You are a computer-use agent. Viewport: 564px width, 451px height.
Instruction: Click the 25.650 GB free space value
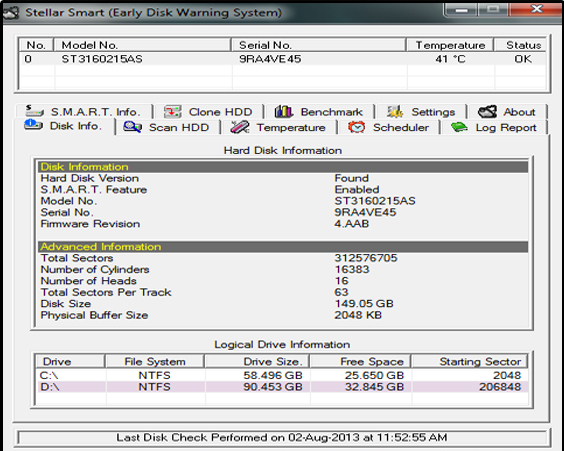coord(374,375)
